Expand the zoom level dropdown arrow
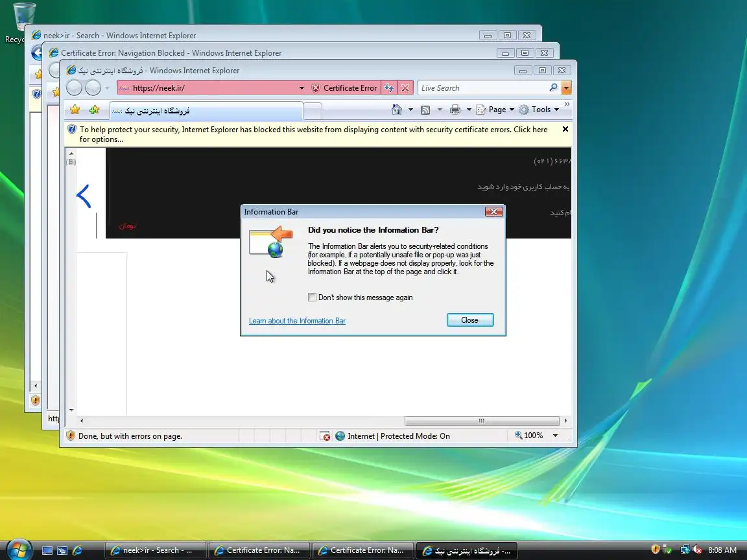Screen dimensions: 747x560 click(x=555, y=436)
